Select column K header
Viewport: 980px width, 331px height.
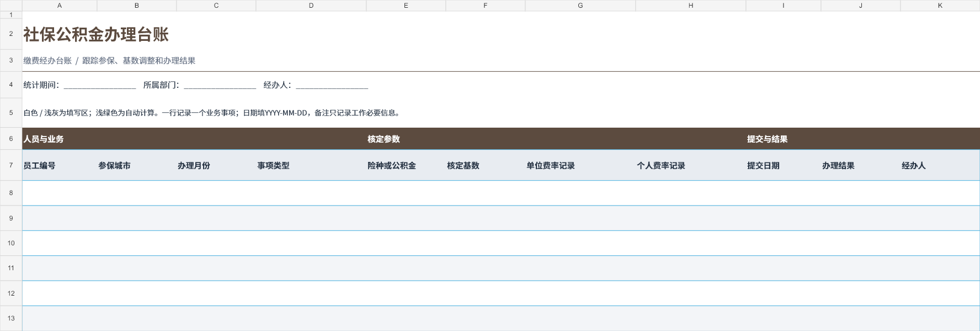pyautogui.click(x=940, y=6)
